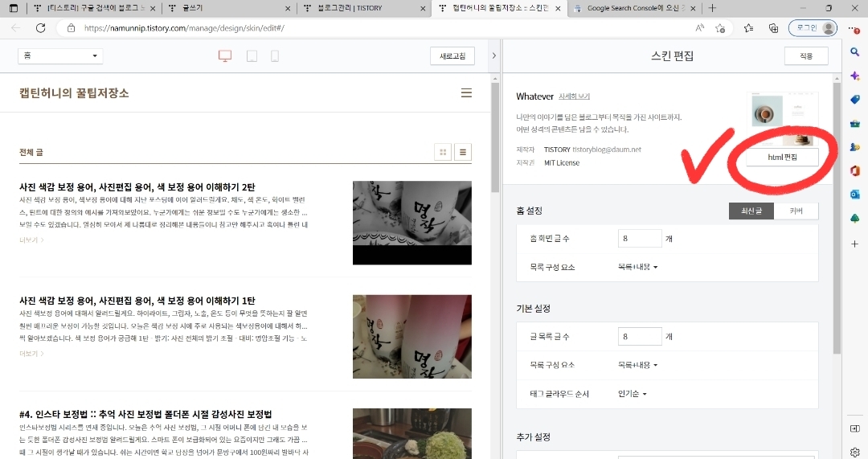Open 기본 설정 목록 구성 요소 dropdown

[x=637, y=365]
